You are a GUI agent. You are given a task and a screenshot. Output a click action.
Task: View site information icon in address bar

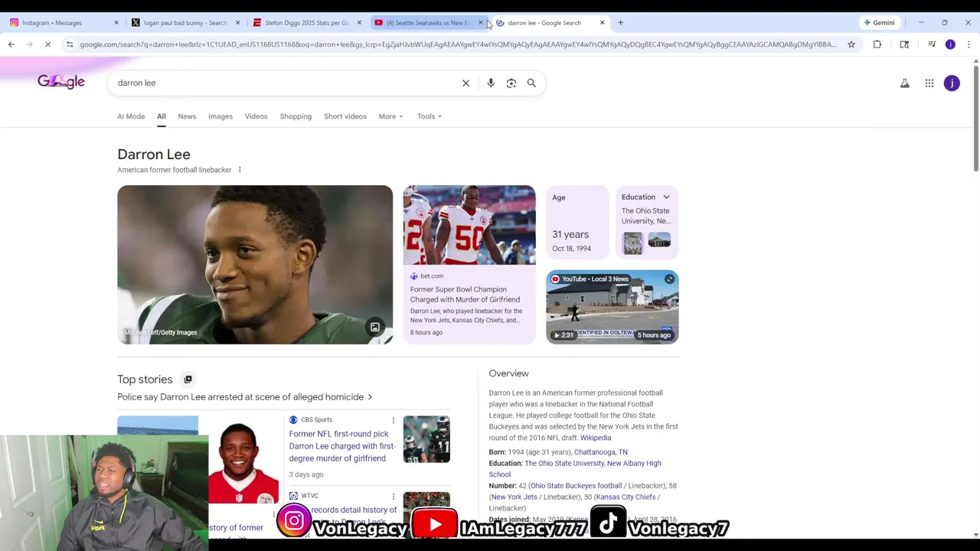coord(70,44)
